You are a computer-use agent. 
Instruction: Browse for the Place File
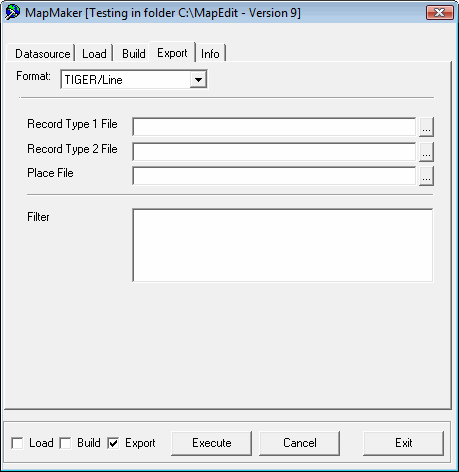click(x=426, y=176)
